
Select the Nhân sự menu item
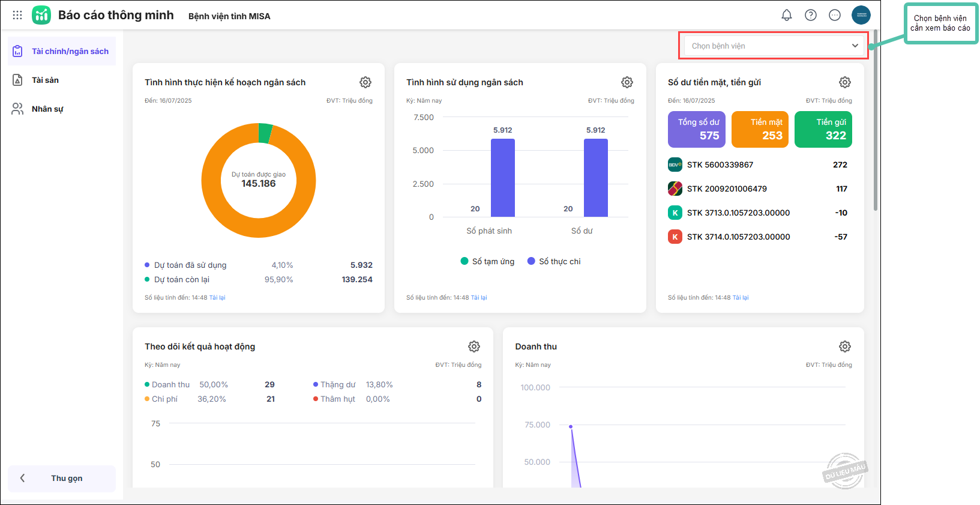(x=47, y=109)
